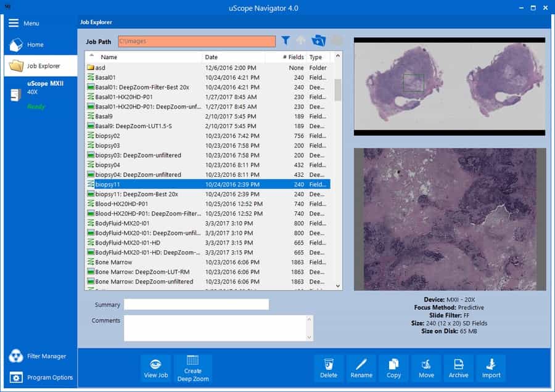Go to Home in sidebar

[x=35, y=45]
